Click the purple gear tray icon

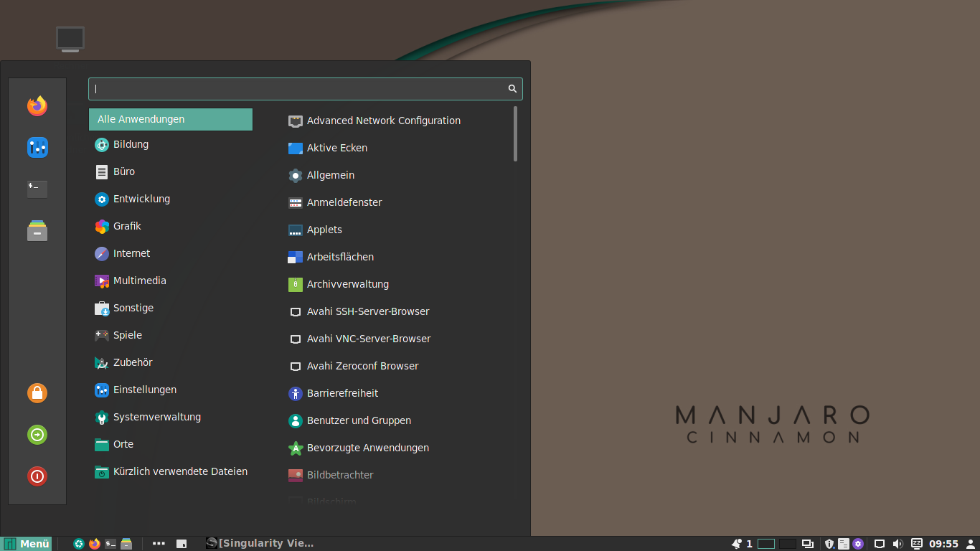pos(858,544)
